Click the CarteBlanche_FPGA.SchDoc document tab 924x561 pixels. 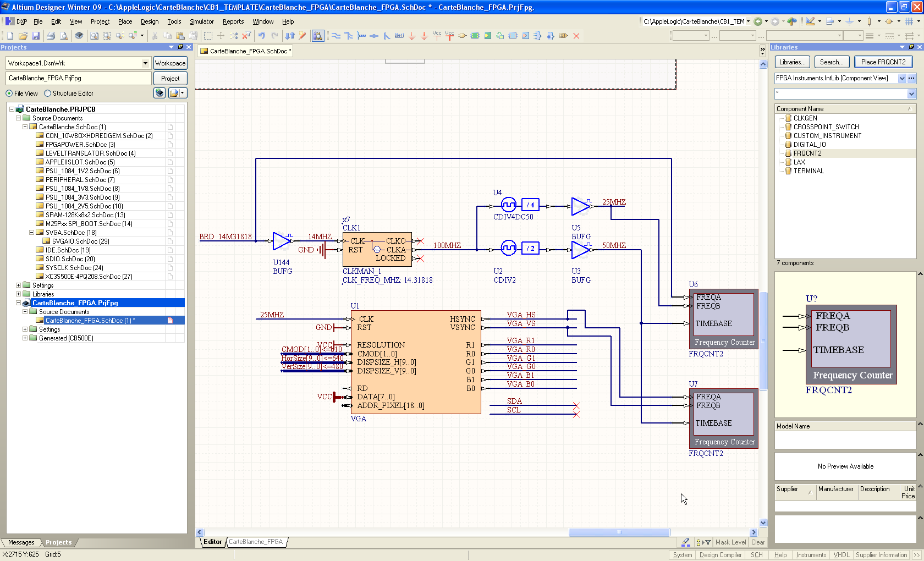(246, 51)
